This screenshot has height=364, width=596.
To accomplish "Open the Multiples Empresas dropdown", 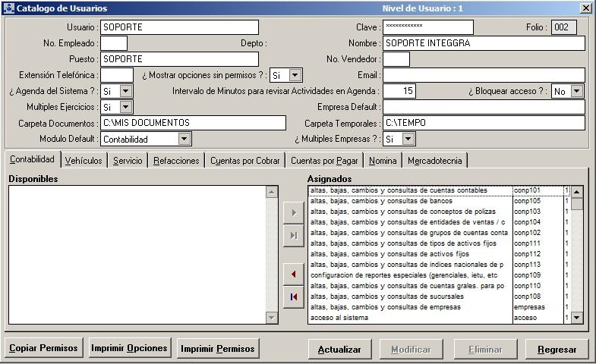I will point(409,139).
